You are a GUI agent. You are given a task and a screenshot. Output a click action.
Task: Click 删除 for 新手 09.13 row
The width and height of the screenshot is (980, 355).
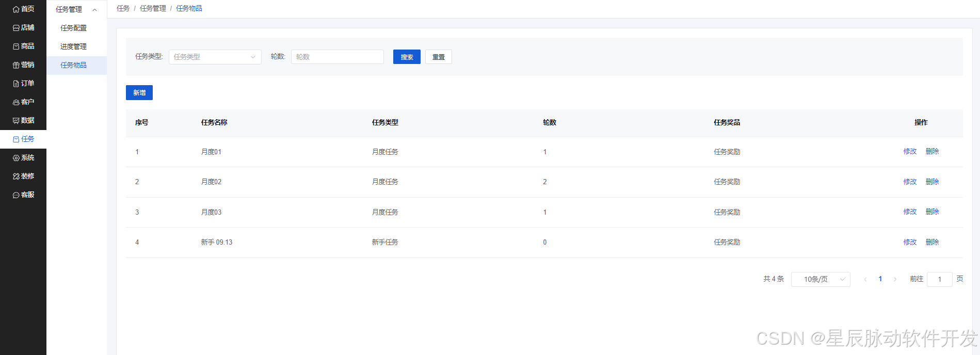[x=932, y=242]
